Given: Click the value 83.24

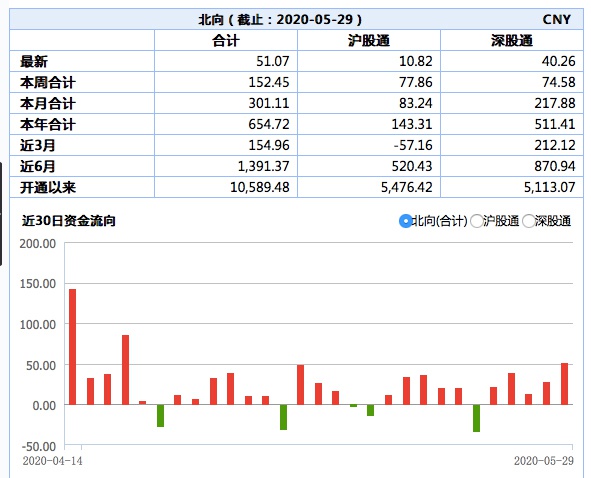Looking at the screenshot, I should click(x=416, y=103).
